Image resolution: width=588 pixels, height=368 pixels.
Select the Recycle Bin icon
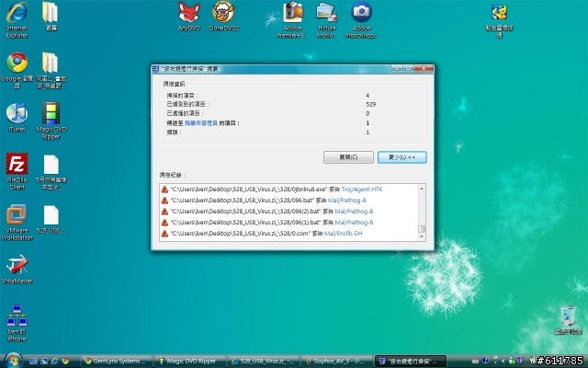[569, 319]
